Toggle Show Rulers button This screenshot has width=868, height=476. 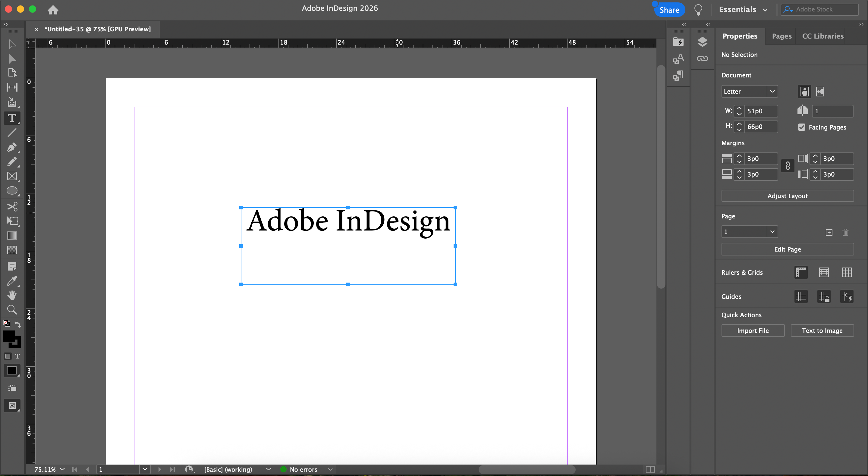coord(801,272)
